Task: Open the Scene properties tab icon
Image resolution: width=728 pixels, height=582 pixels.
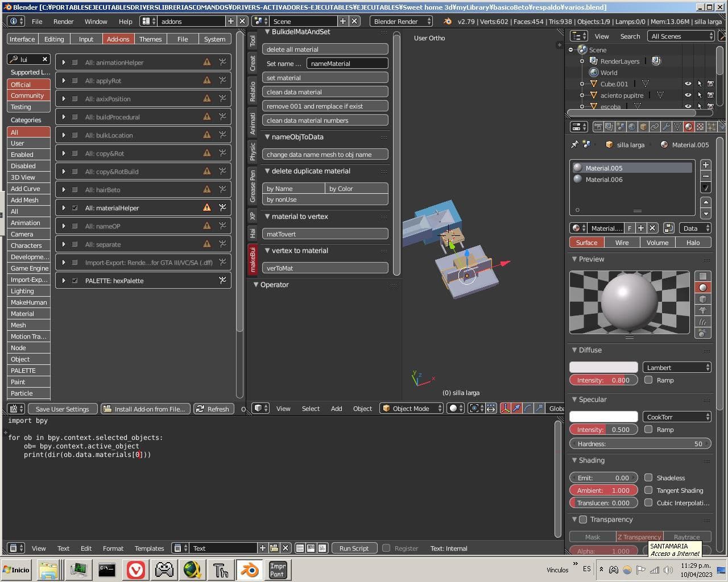Action: click(x=621, y=127)
